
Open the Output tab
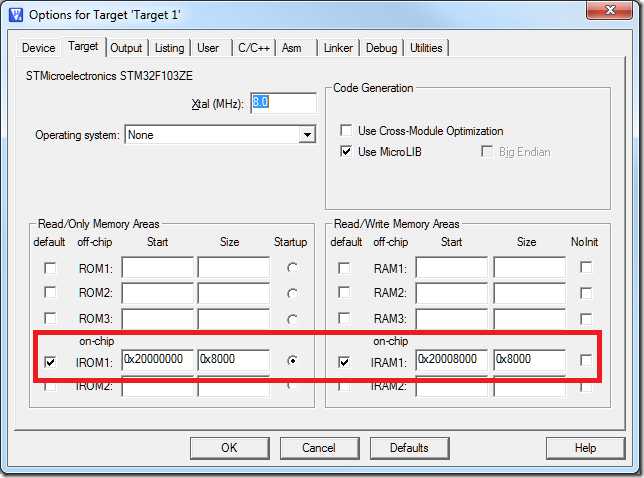point(126,48)
